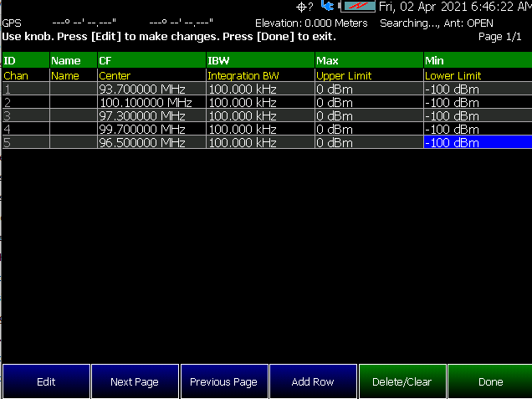
Task: Add a new row with Add Row
Action: pos(313,381)
